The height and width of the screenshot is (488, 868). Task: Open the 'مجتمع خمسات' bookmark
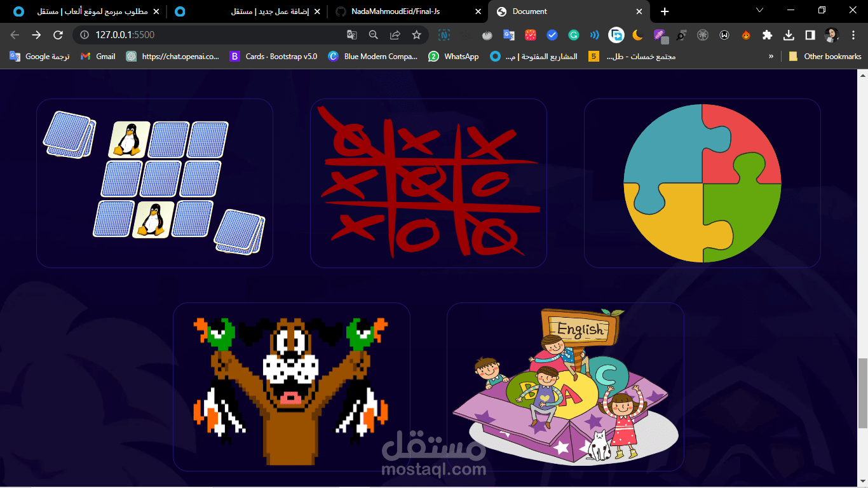point(632,57)
